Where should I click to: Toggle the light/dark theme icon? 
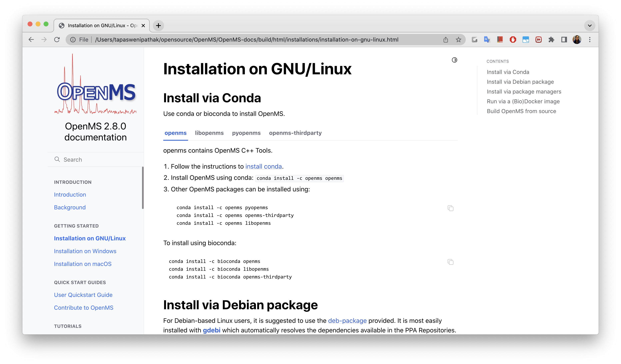coord(454,60)
